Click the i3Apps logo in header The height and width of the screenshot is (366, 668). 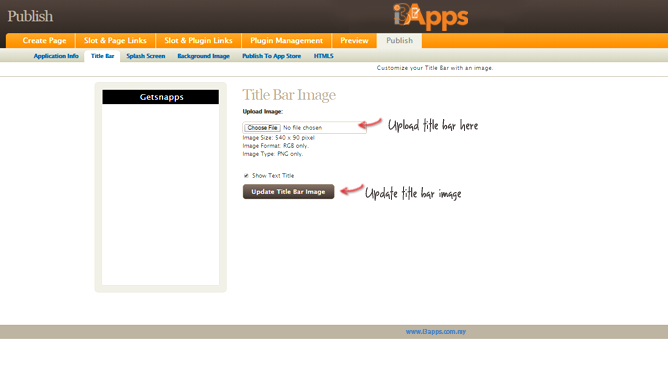click(430, 16)
